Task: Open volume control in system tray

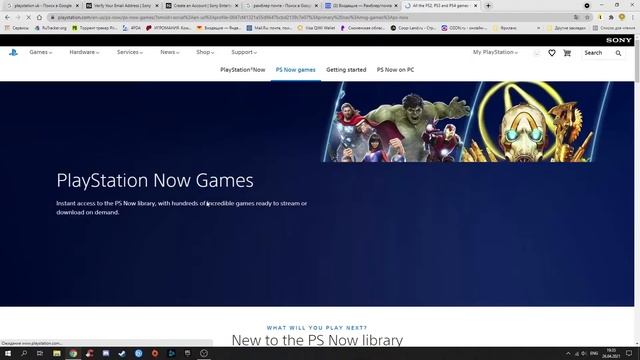Action: point(584,353)
